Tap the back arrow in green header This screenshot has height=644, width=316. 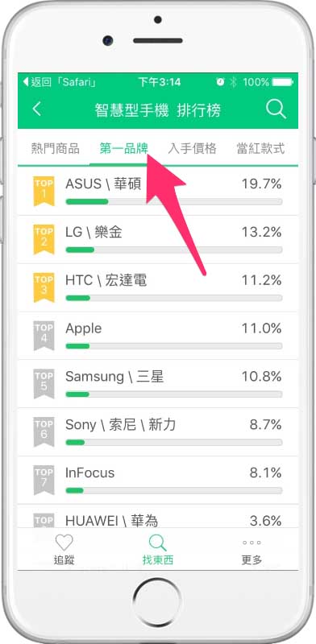pos(37,109)
